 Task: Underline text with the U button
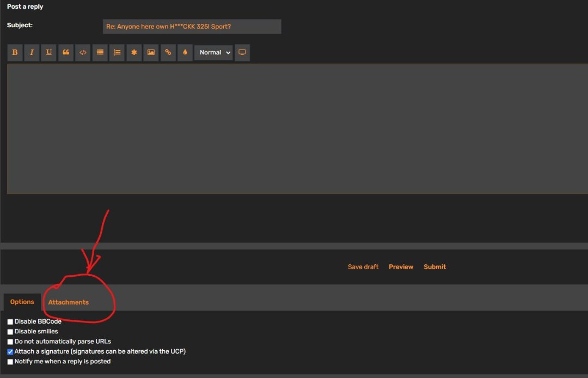pos(48,53)
